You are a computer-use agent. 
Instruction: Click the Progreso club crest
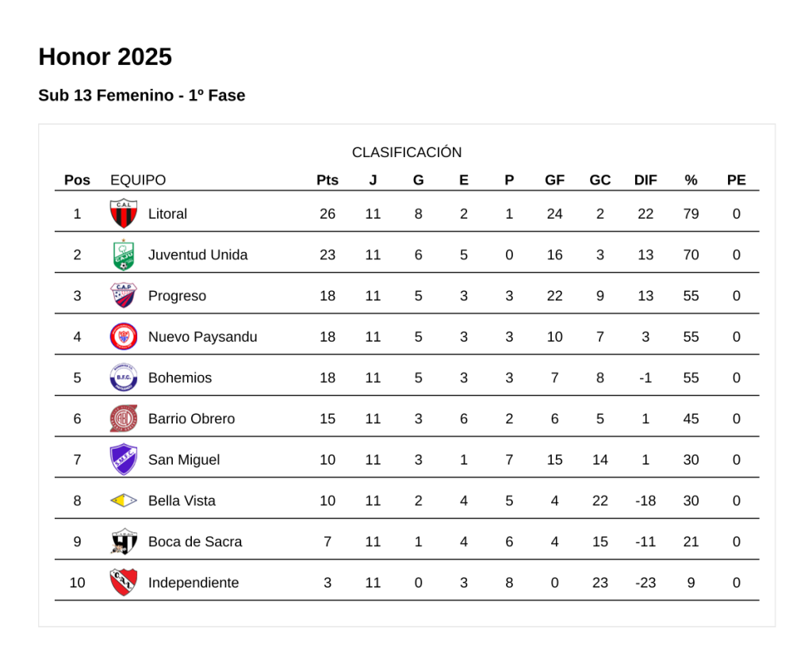click(123, 296)
